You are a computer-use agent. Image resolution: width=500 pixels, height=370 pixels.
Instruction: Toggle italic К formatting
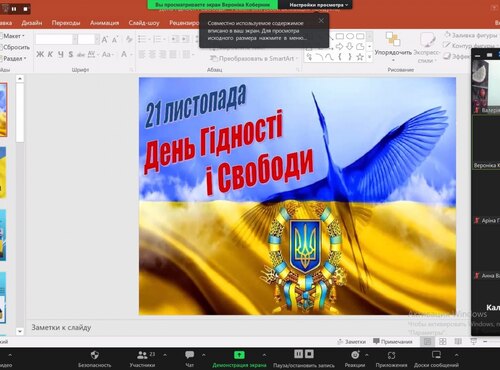(x=50, y=54)
